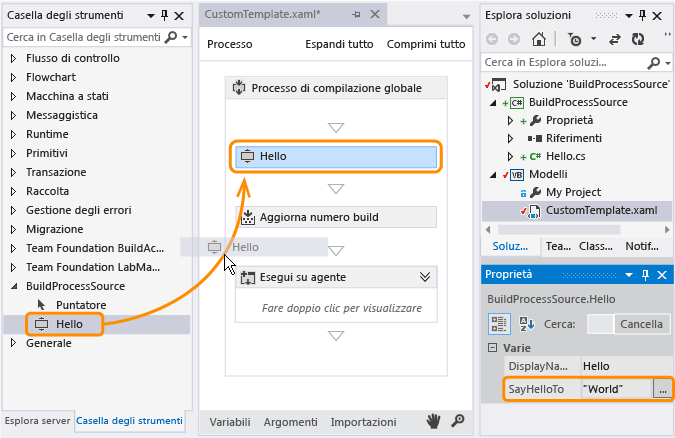Open the Argomenti tab in designer

(291, 422)
